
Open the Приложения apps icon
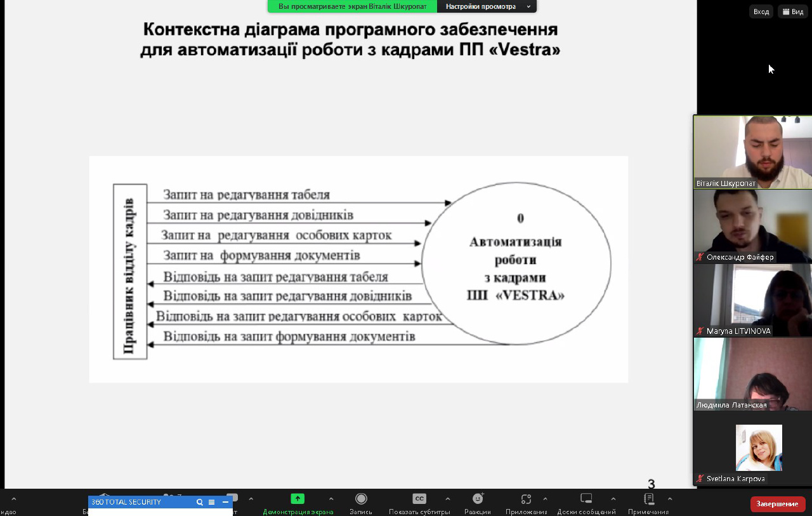[x=526, y=499]
